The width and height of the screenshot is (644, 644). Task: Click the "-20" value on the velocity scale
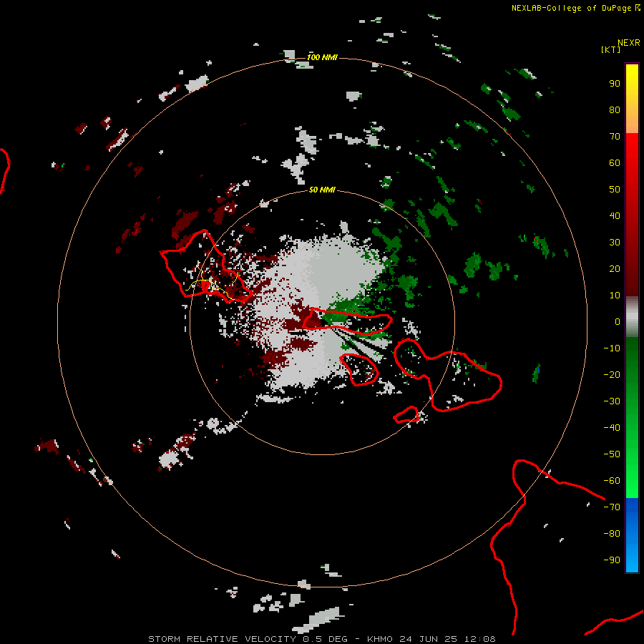612,374
